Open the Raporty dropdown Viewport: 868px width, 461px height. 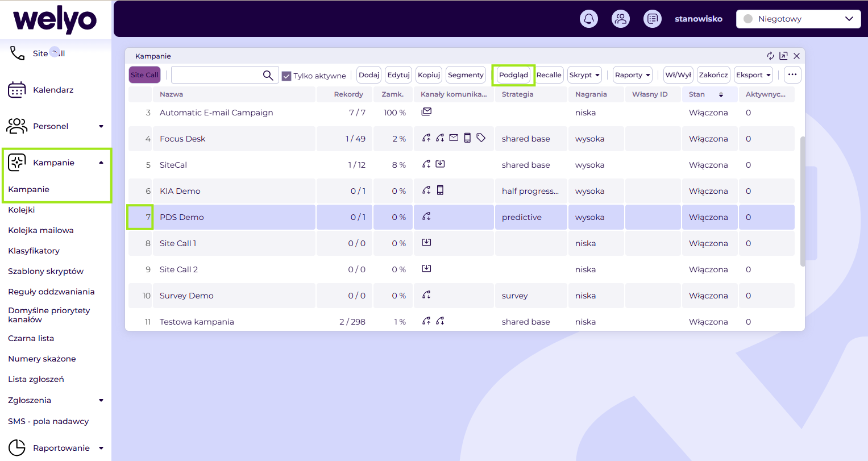pos(632,75)
